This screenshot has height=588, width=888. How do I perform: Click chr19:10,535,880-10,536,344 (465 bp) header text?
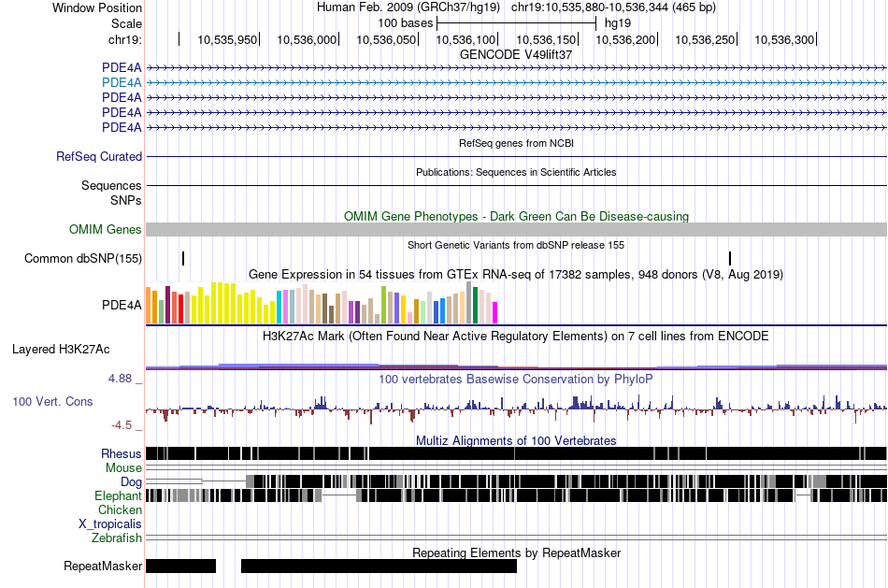tap(613, 7)
